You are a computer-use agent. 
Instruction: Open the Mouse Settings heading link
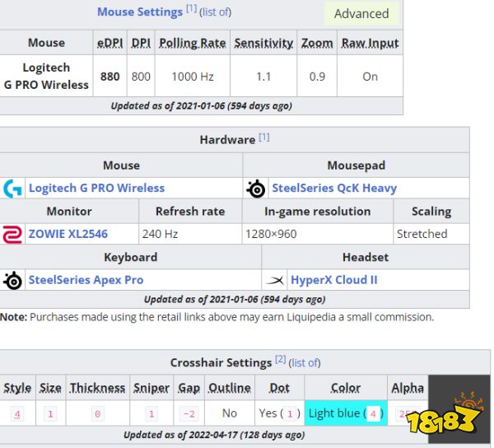pyautogui.click(x=140, y=12)
